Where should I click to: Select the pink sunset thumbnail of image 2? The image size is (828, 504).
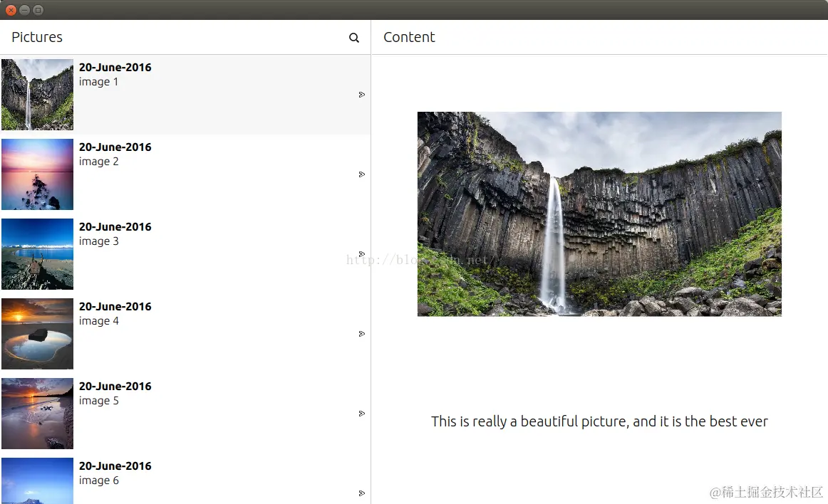click(x=38, y=174)
